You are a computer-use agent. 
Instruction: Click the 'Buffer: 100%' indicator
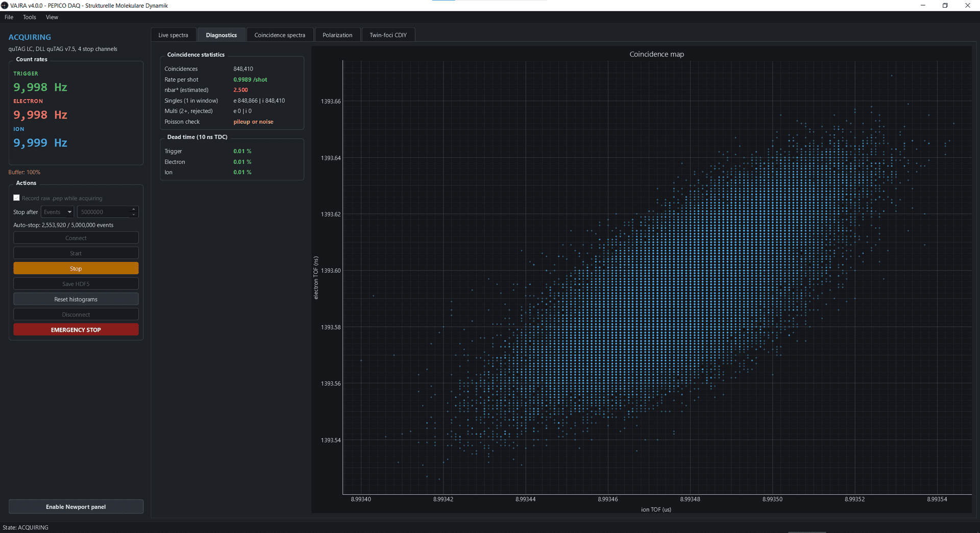point(24,173)
